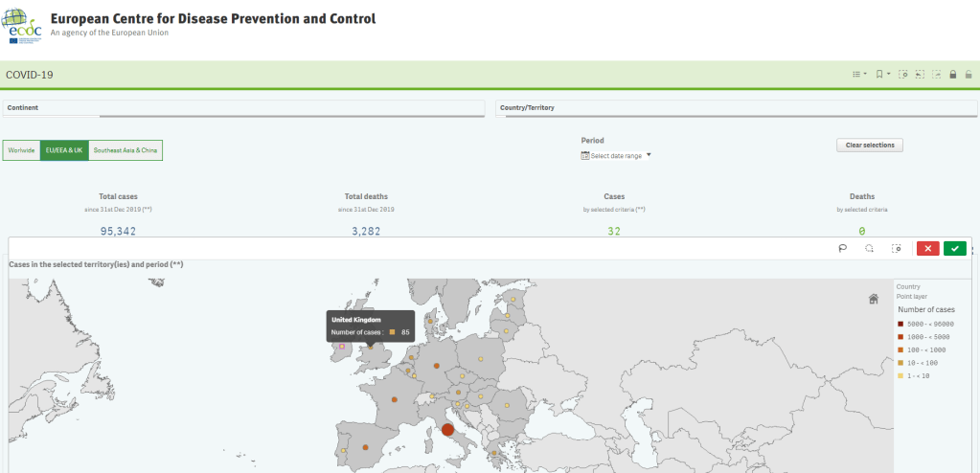Click France's case dot on map

(395, 399)
